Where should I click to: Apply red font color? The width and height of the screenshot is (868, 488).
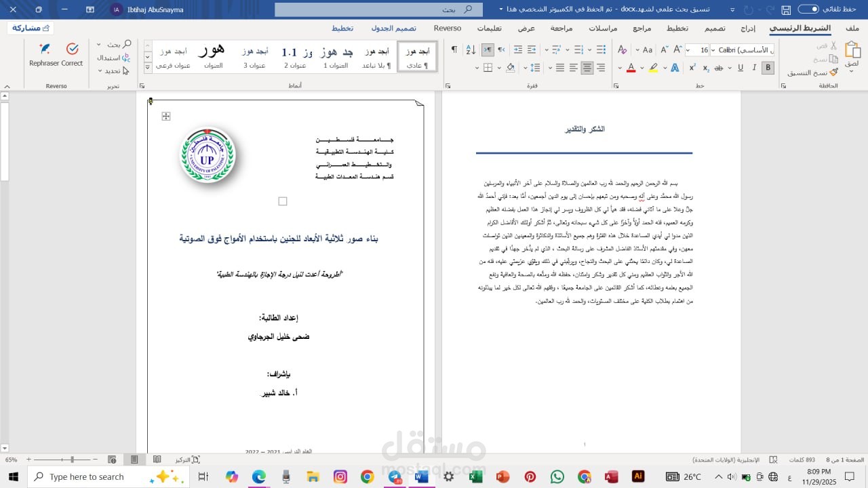tap(631, 68)
